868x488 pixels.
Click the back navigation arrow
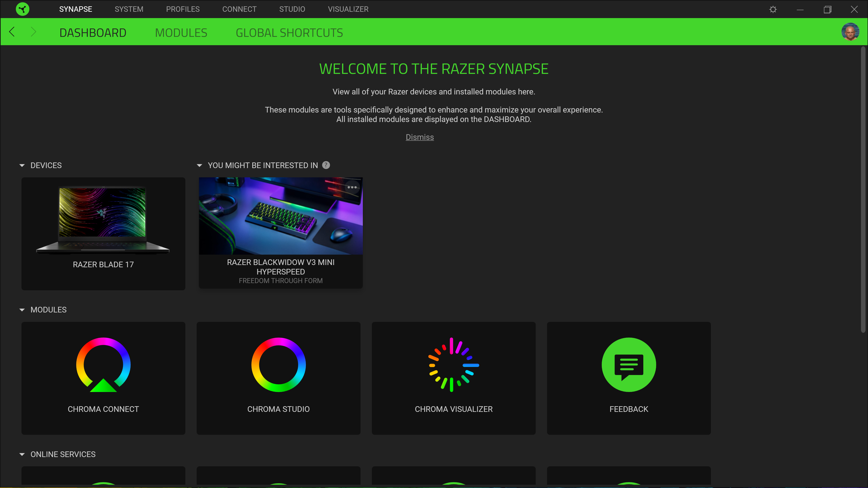pyautogui.click(x=12, y=32)
